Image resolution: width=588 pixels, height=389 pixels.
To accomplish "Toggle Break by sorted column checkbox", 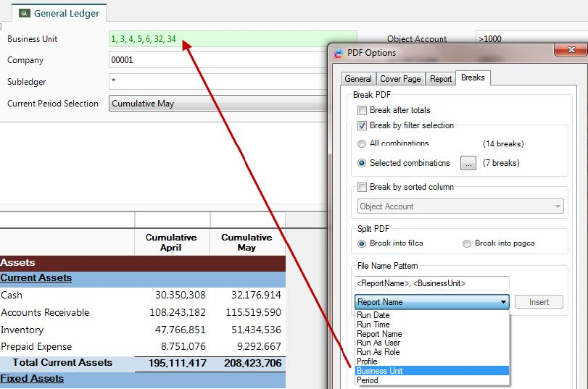I will (x=362, y=188).
